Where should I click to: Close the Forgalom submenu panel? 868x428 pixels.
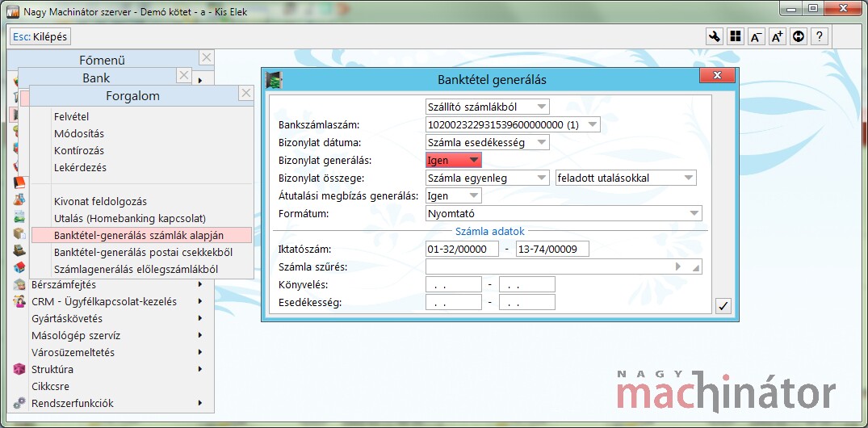click(245, 94)
